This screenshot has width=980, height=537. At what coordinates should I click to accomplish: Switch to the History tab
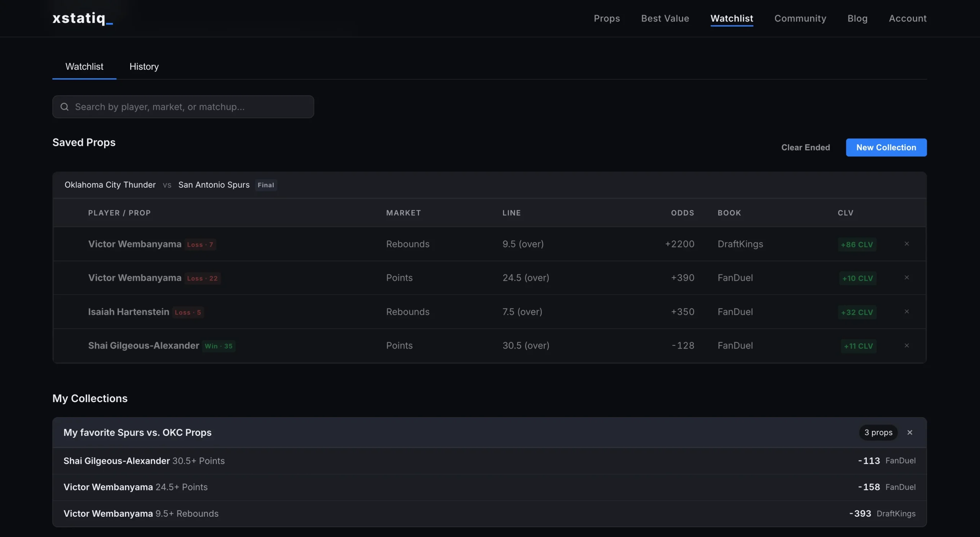144,67
